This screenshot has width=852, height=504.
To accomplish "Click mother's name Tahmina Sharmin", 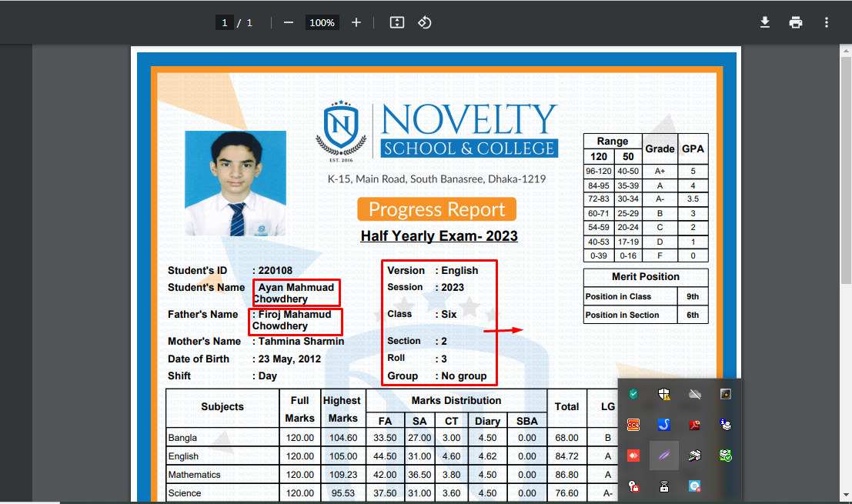I will 301,341.
